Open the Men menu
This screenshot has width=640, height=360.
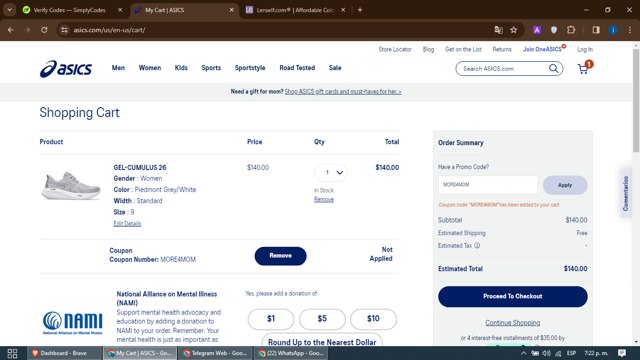point(118,68)
